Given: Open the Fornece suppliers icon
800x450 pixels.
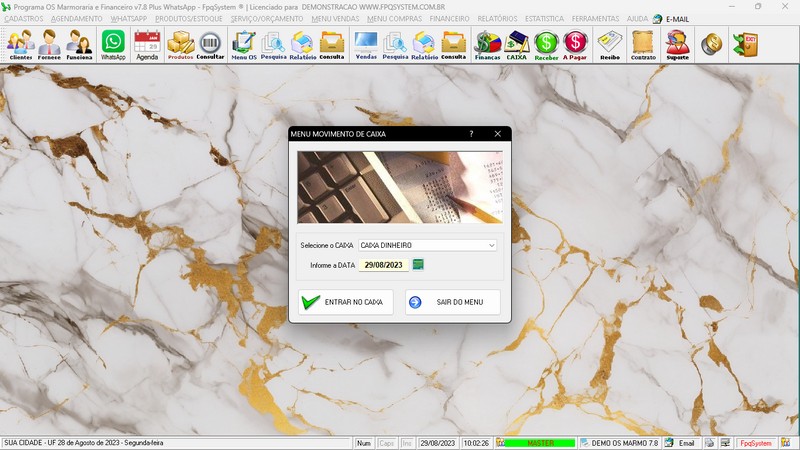Looking at the screenshot, I should [49, 44].
